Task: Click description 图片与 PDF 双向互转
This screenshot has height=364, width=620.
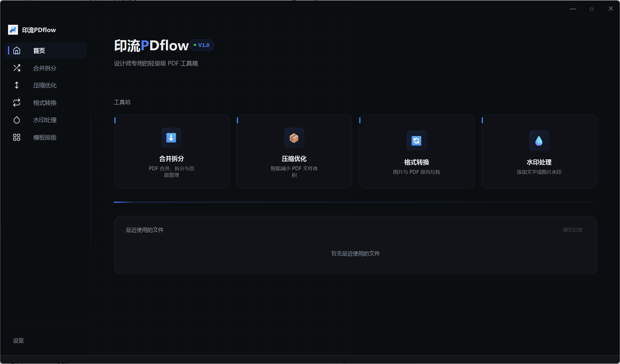Action: 416,172
